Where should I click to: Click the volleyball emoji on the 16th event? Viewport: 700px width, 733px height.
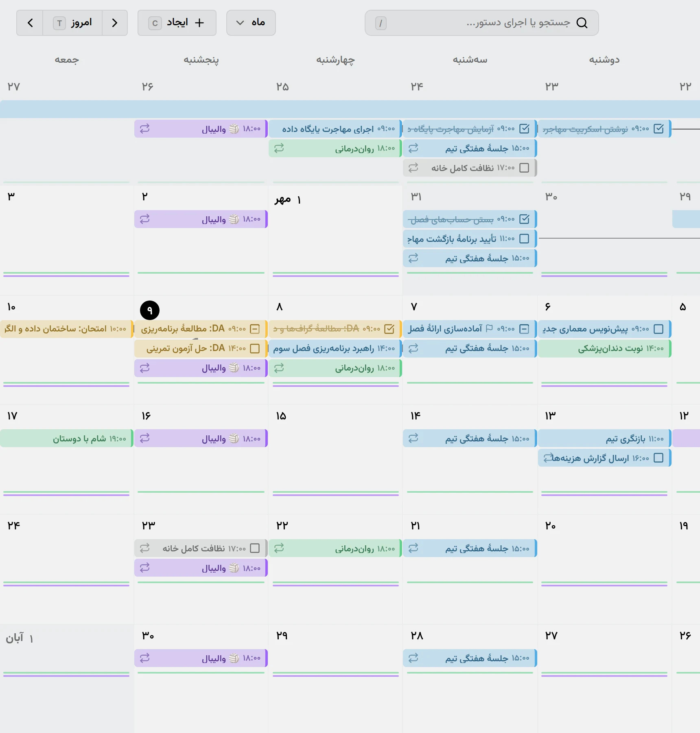234,439
